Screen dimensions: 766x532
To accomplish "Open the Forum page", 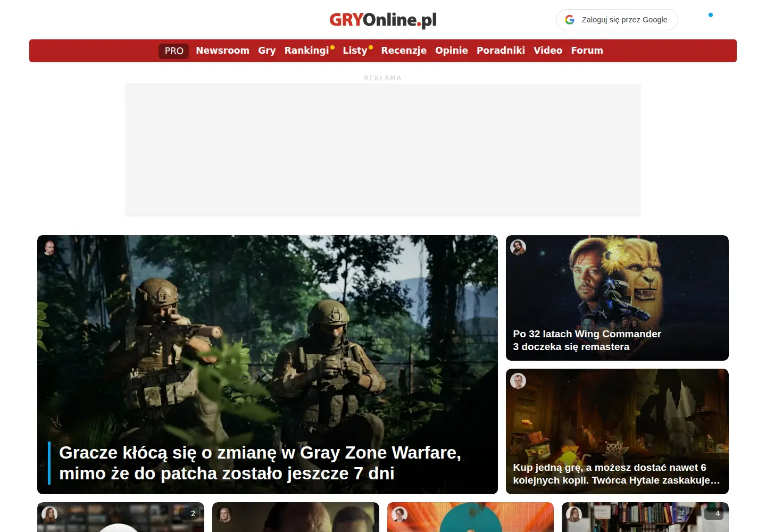I will tap(587, 51).
